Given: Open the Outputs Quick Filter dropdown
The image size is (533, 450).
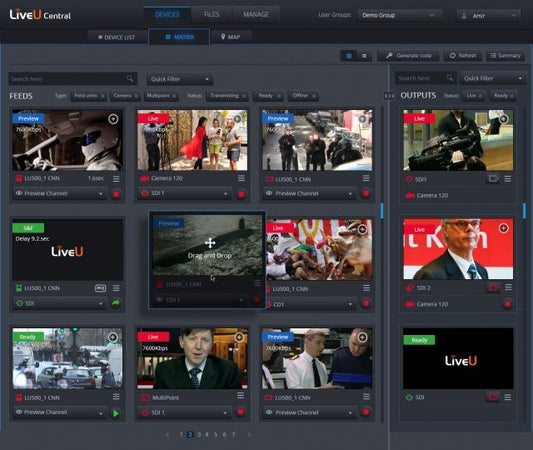Looking at the screenshot, I should click(x=493, y=79).
